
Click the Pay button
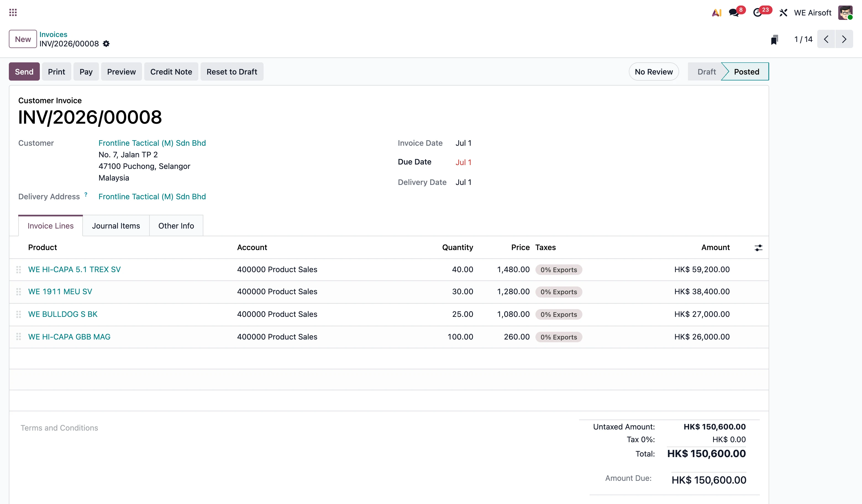click(86, 71)
